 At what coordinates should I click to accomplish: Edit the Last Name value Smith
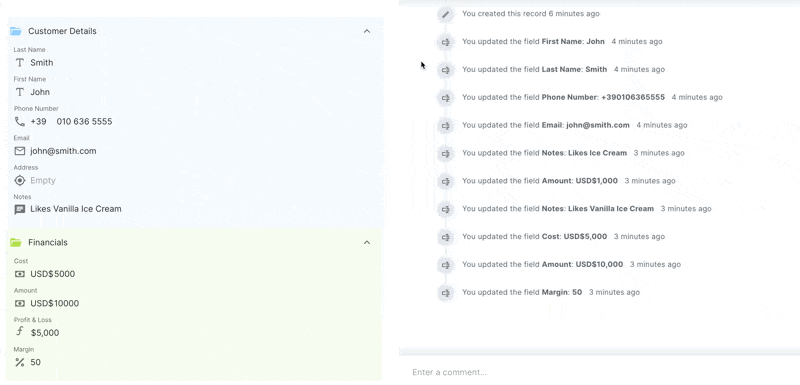point(42,63)
